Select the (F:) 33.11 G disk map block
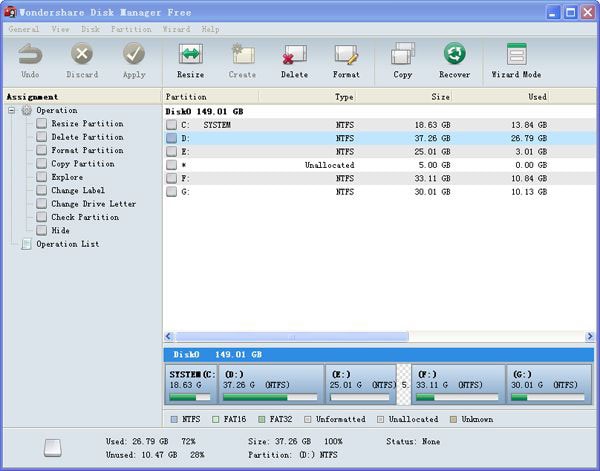 pos(458,384)
